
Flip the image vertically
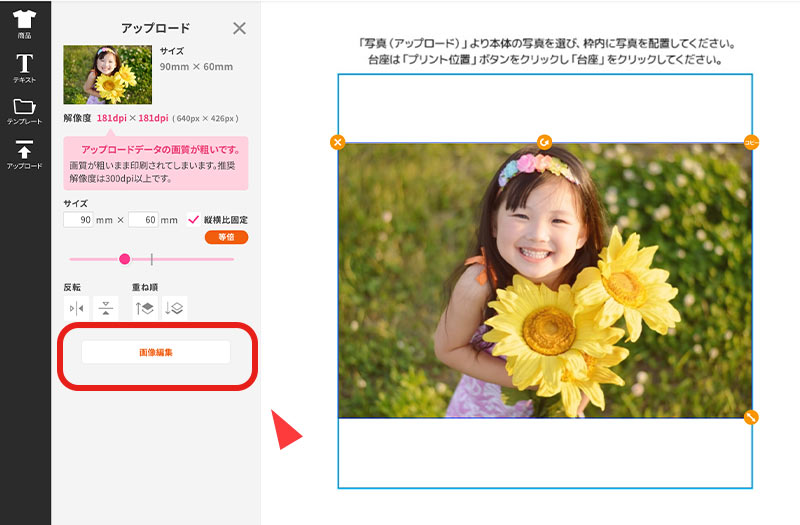pos(105,309)
